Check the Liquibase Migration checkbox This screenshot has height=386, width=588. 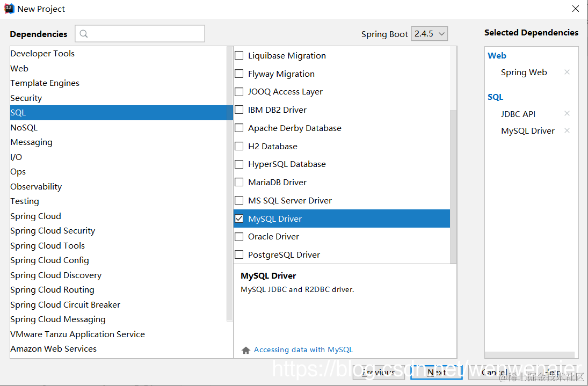(x=239, y=55)
